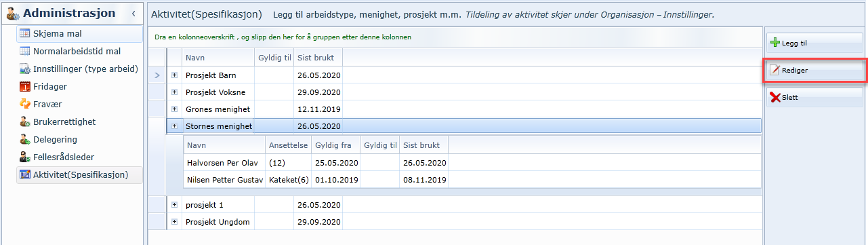The height and width of the screenshot is (245, 868).
Task: Sort sub-table by the Ansettelse header
Action: pyautogui.click(x=289, y=145)
